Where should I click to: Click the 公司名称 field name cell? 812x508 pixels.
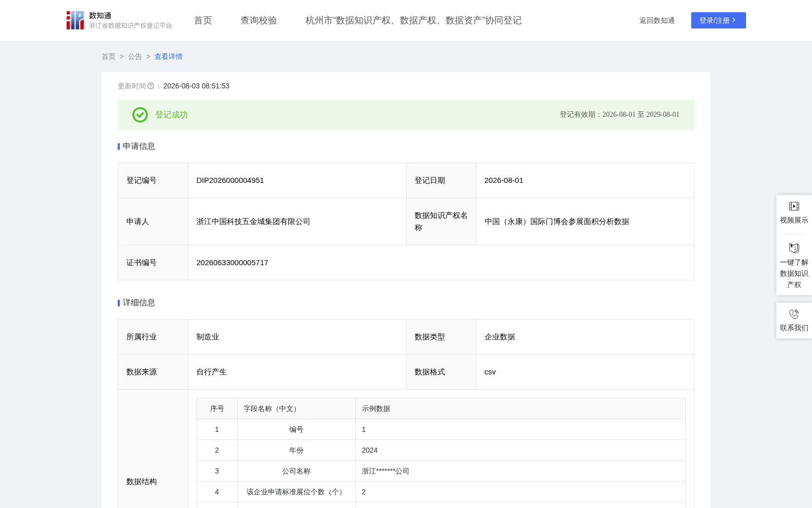pos(296,471)
